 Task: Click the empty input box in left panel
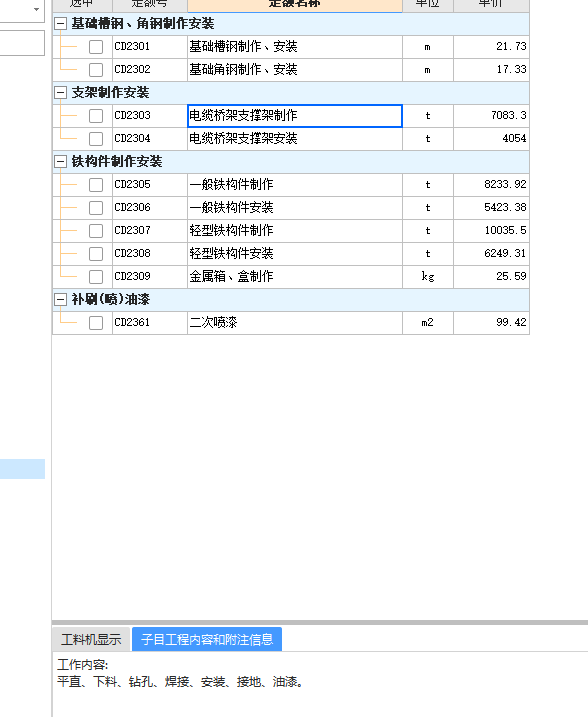point(22,43)
